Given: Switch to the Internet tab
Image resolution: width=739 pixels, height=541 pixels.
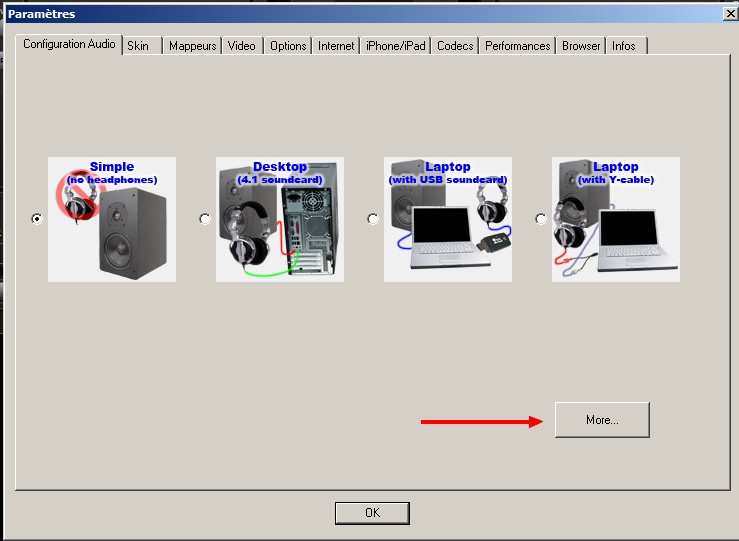Looking at the screenshot, I should (336, 46).
